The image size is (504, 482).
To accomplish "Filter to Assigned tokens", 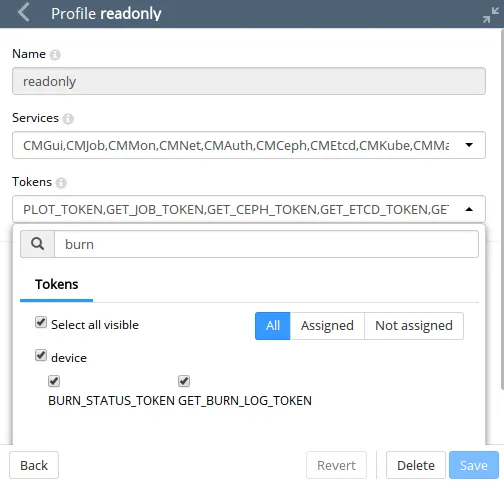I will (327, 326).
